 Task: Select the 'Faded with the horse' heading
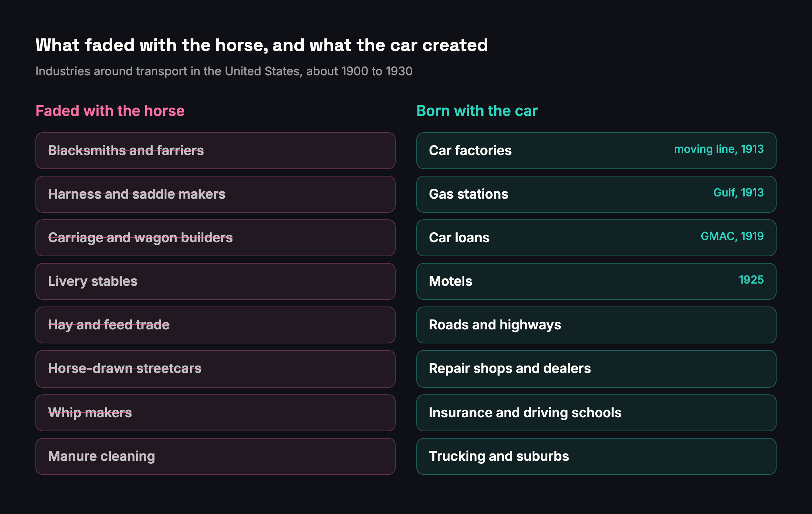tap(110, 111)
